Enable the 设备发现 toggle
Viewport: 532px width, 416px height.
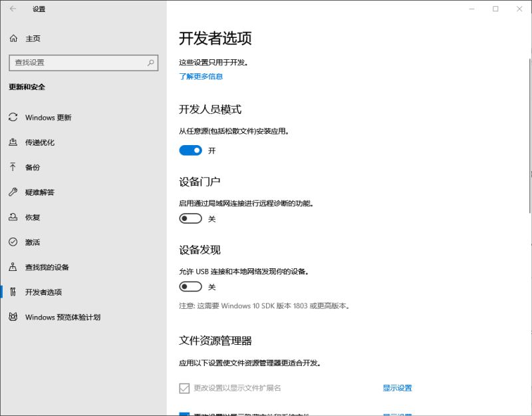coord(190,287)
